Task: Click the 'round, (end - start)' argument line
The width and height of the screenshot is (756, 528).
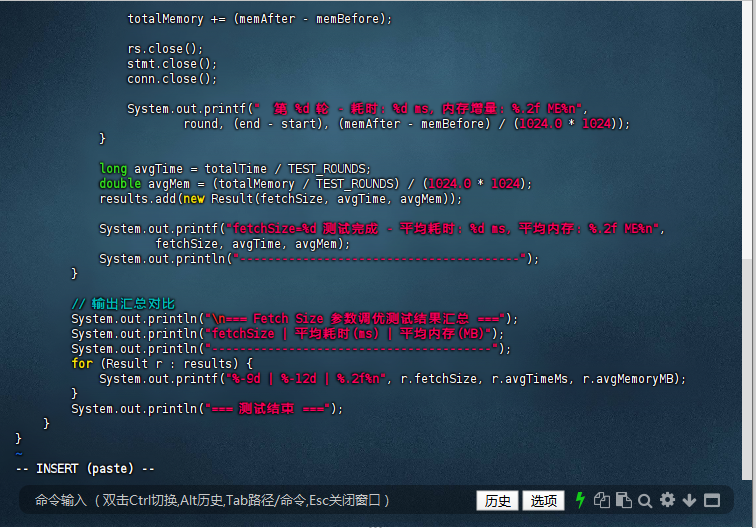Action: (x=406, y=124)
